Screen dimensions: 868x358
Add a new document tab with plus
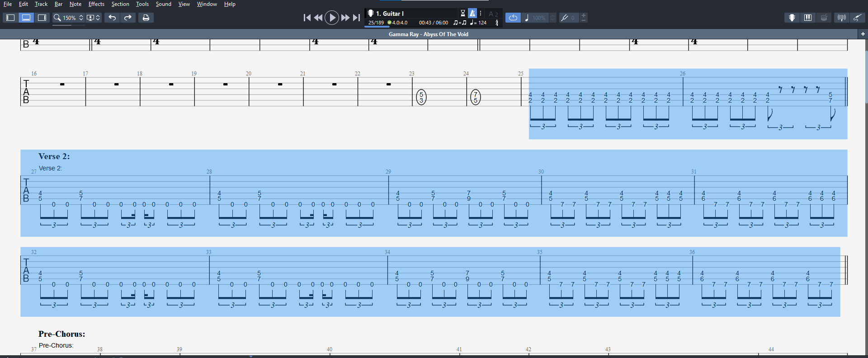coord(863,34)
